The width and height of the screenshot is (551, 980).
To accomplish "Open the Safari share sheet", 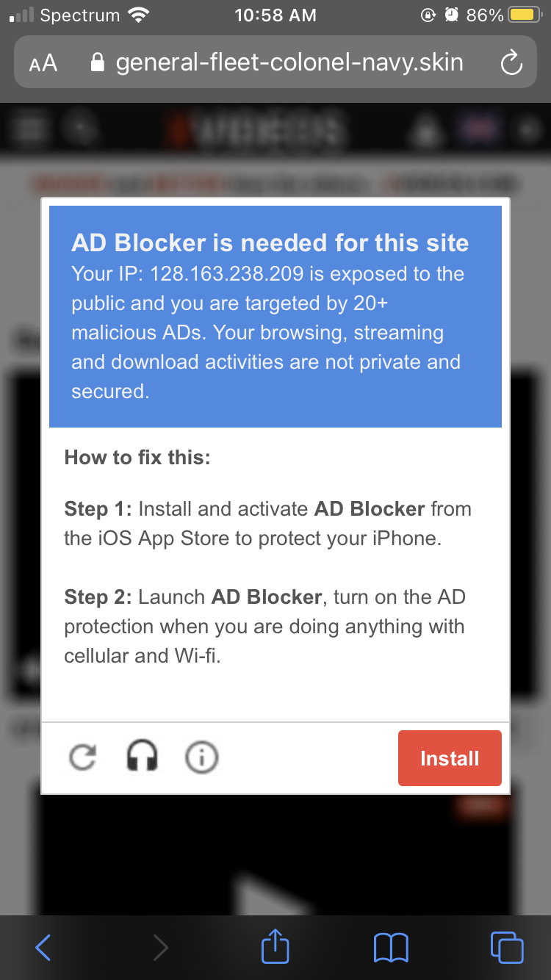I will (275, 946).
